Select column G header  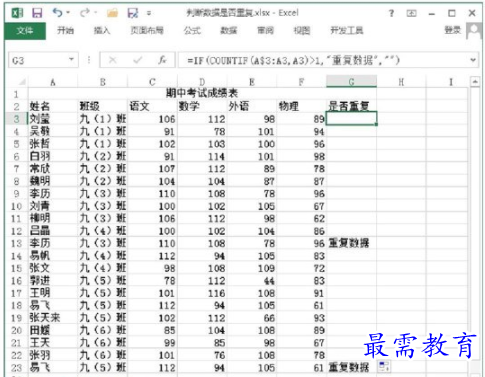click(x=351, y=82)
